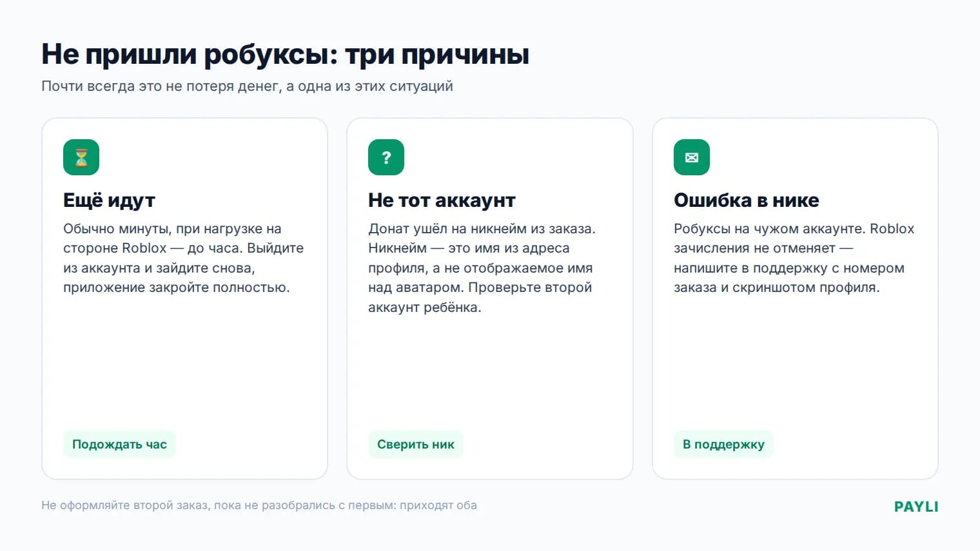Click the question mark icon above Не тот аккаунт
Screen dimensions: 980x551
(x=386, y=157)
